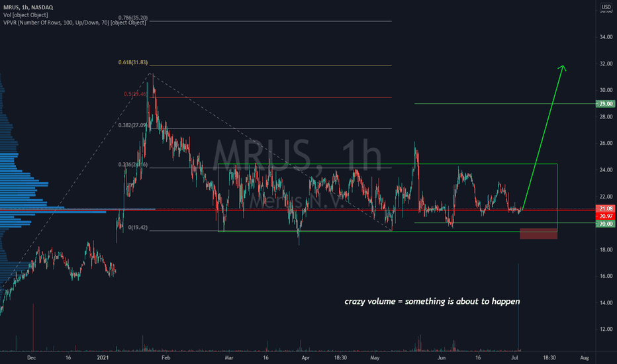Image resolution: width=617 pixels, height=364 pixels.
Task: Click the USD currency label
Action: (606, 7)
